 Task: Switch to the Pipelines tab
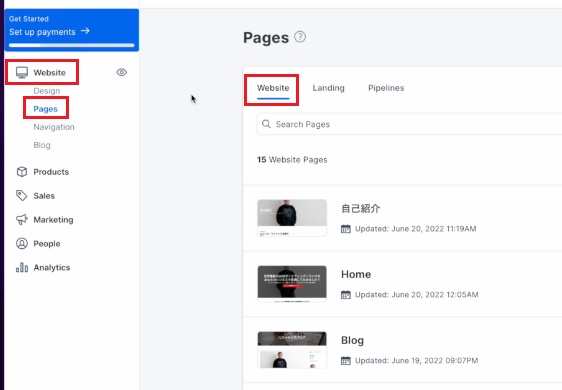point(386,88)
